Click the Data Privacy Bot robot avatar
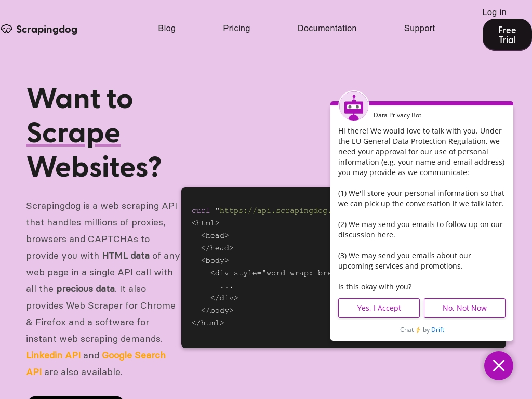The image size is (532, 399). coord(354,106)
